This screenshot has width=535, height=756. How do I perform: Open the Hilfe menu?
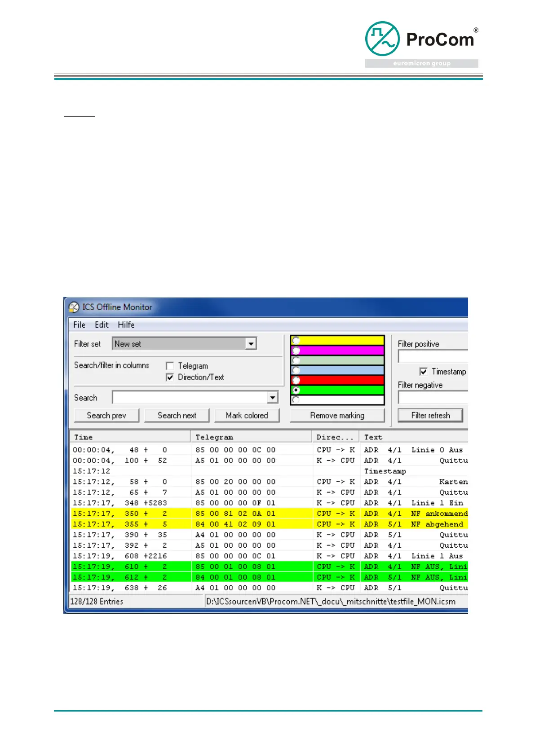(126, 325)
